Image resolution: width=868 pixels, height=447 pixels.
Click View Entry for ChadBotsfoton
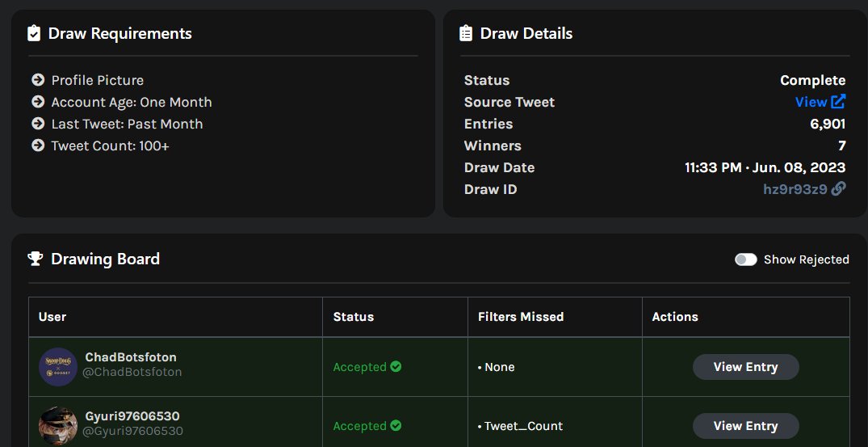click(x=745, y=367)
